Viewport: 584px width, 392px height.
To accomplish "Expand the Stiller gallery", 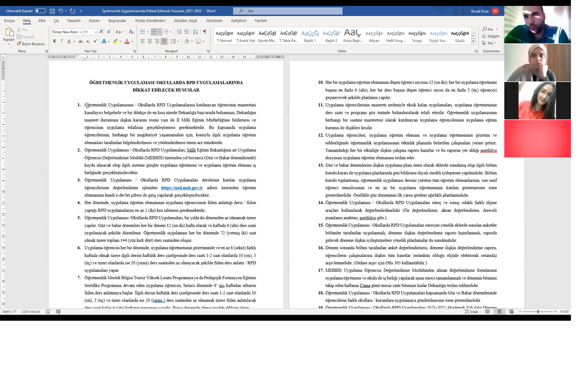I will click(473, 41).
